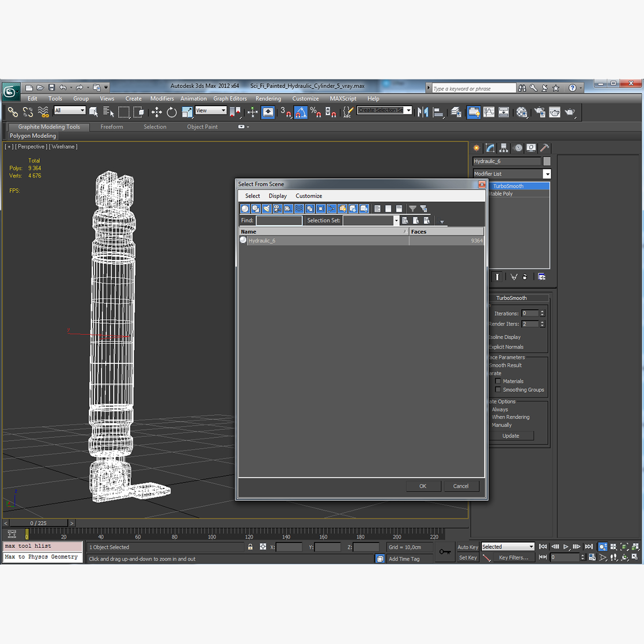
Task: Open the Curve Editor icon
Action: (x=489, y=112)
